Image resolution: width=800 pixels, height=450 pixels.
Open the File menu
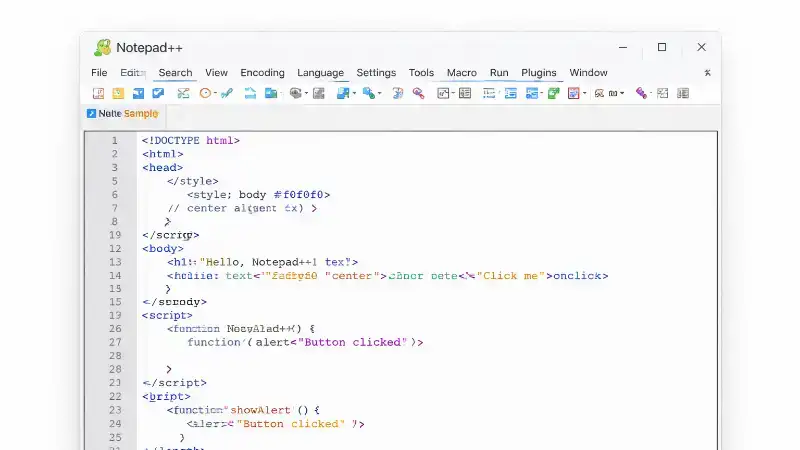99,73
